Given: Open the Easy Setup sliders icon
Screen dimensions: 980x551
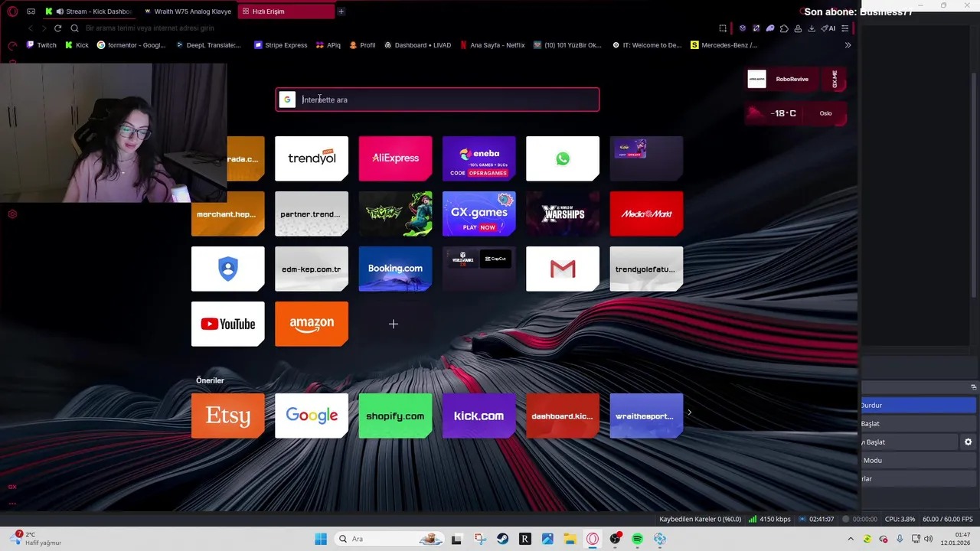Looking at the screenshot, I should 844,28.
